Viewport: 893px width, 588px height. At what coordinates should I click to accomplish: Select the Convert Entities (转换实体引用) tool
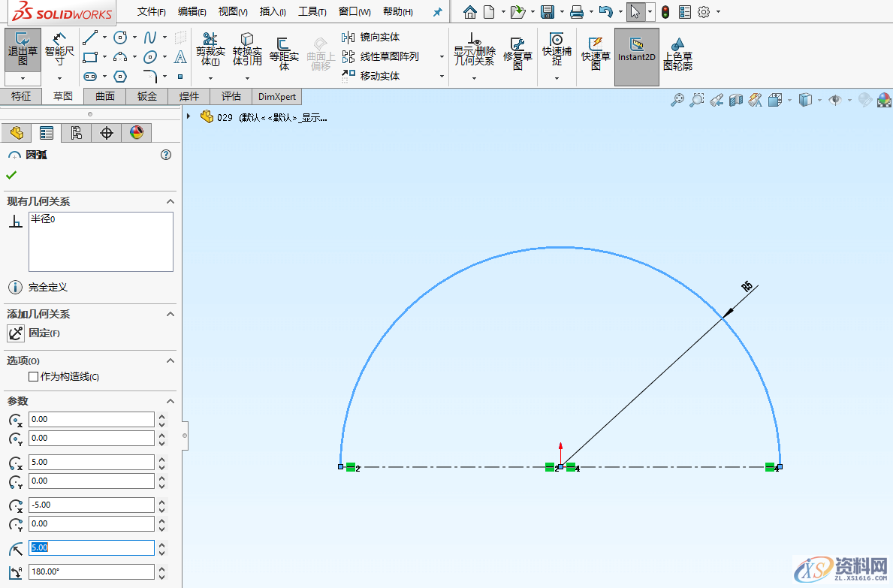pos(247,50)
